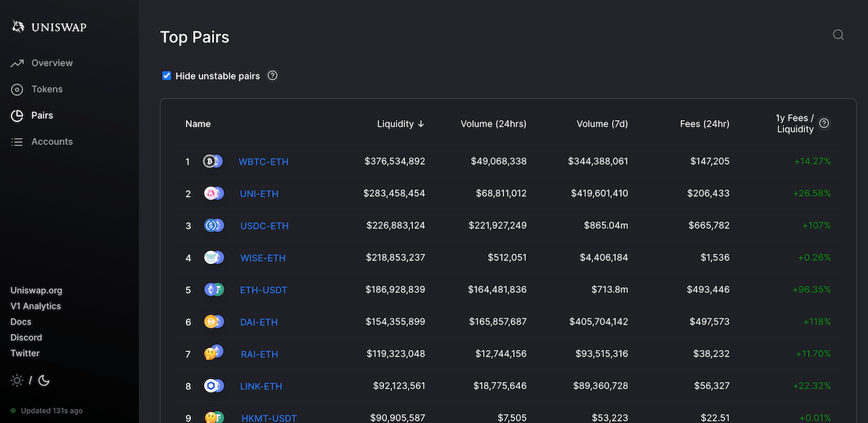Click the WISE-ETH token pair icon
Viewport: 868px width, 423px height.
click(x=213, y=258)
